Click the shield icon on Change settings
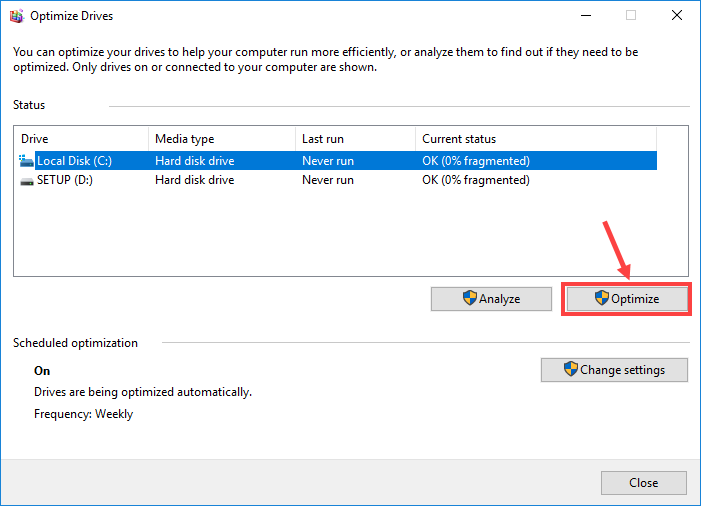701x506 pixels. click(x=570, y=369)
